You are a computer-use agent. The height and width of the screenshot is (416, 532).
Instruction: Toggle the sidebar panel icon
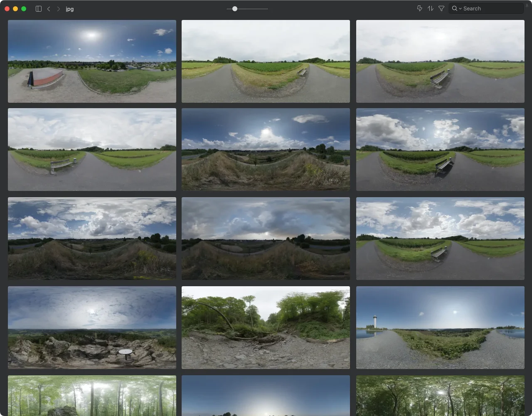click(x=39, y=9)
